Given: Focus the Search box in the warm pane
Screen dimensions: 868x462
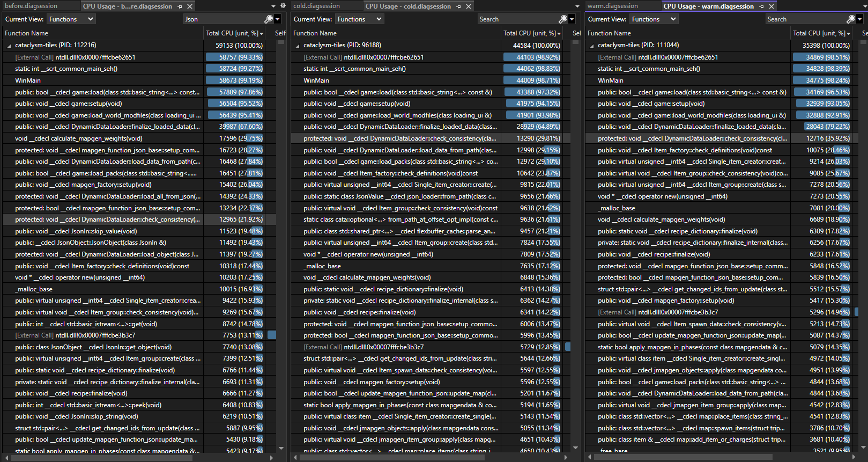Looking at the screenshot, I should tap(806, 19).
